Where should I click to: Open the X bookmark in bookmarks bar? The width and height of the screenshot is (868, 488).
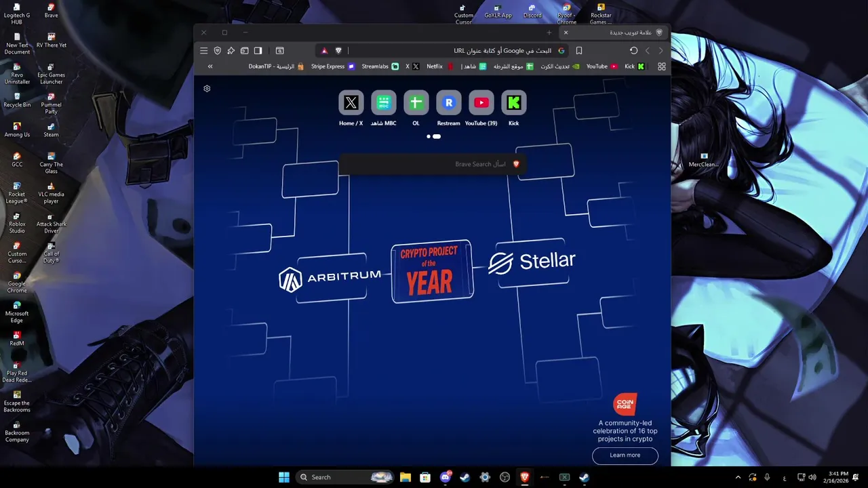pos(412,66)
